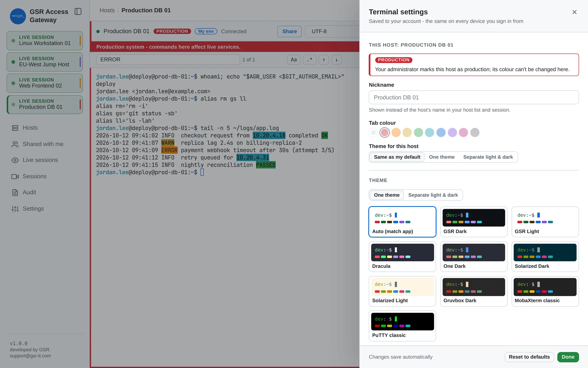Select the Gruvbox Dark theme
Viewport: 588px width, 368px height.
pos(474,291)
